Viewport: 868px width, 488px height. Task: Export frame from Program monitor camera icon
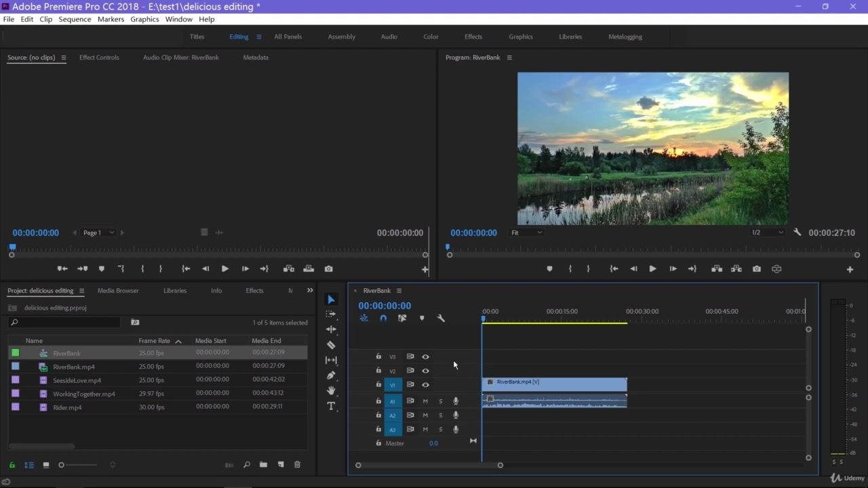[x=757, y=269]
